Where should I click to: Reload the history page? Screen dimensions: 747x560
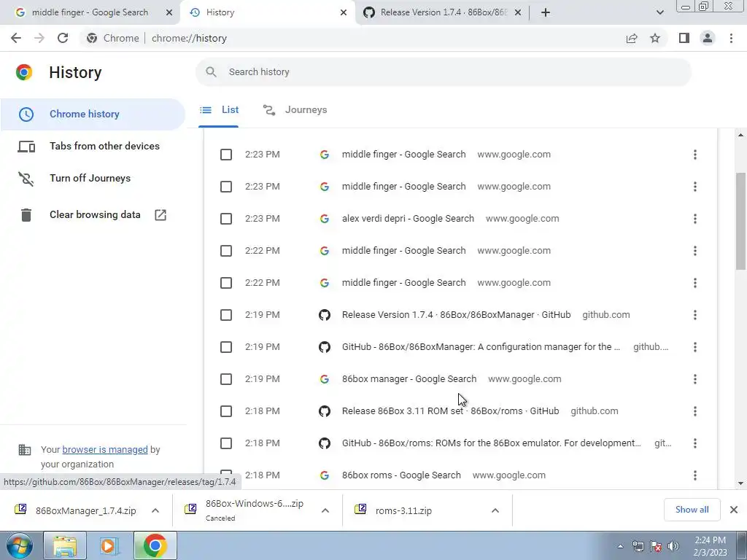pos(63,38)
